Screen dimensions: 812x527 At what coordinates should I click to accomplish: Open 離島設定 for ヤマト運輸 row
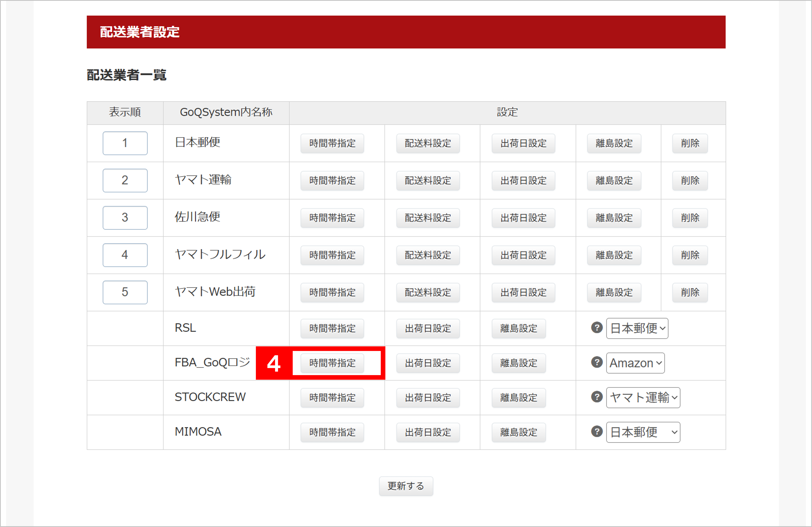tap(614, 181)
